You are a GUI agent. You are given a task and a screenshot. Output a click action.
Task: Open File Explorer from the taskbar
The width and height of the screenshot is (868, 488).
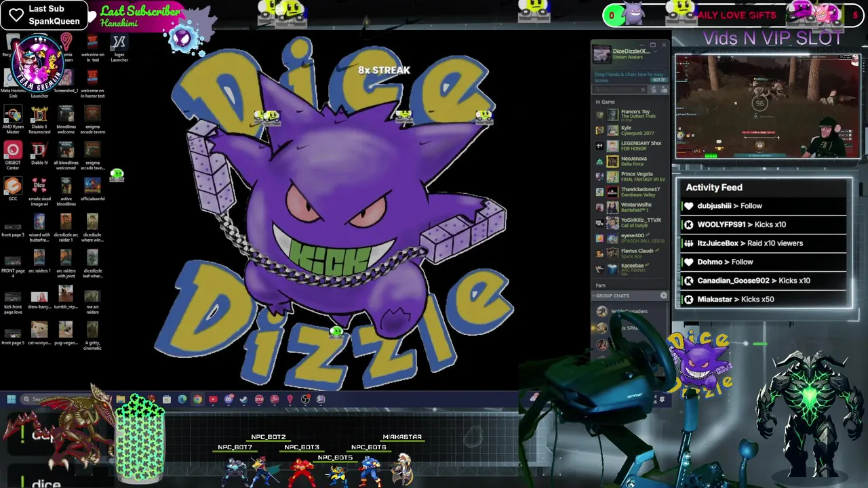(121, 399)
